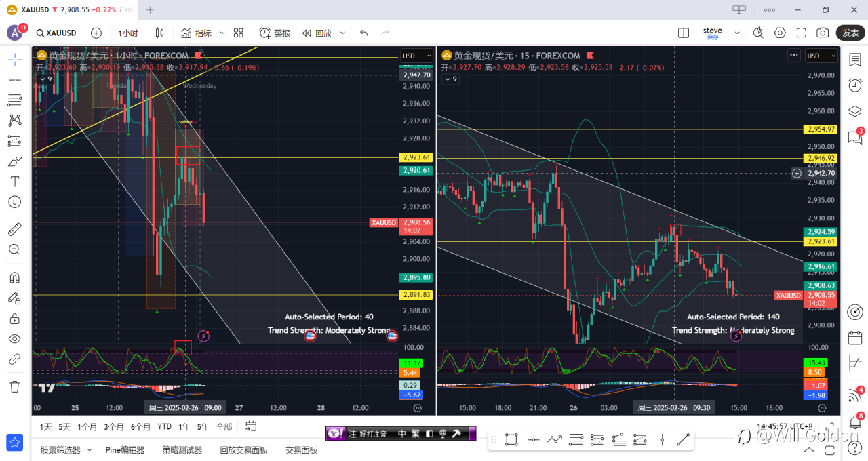Toggle fullscreen chart mode
The width and height of the screenshot is (868, 461).
point(801,33)
